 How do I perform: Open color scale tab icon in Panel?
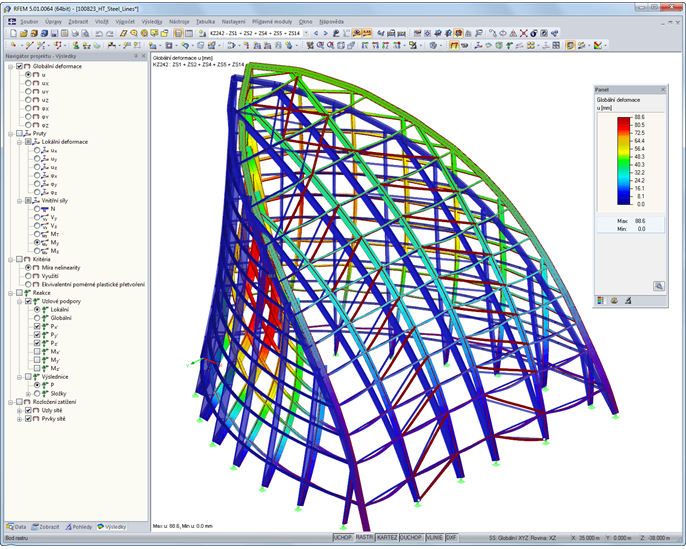pyautogui.click(x=601, y=301)
